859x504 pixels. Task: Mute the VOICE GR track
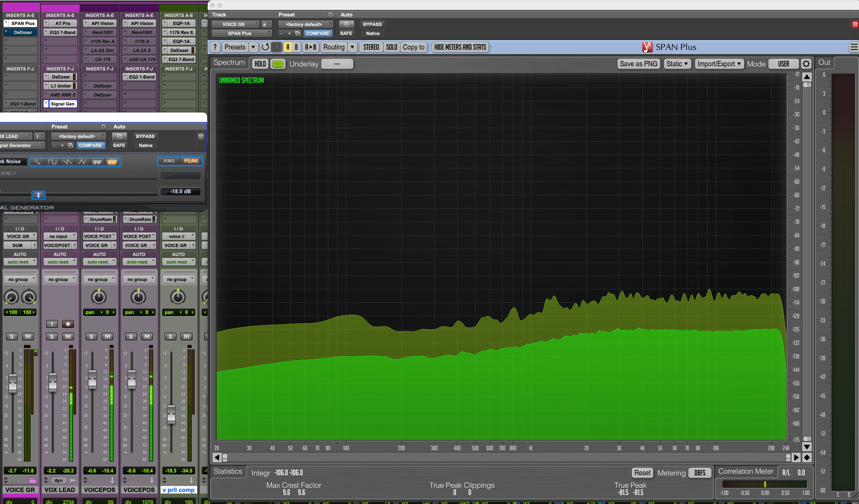point(28,336)
